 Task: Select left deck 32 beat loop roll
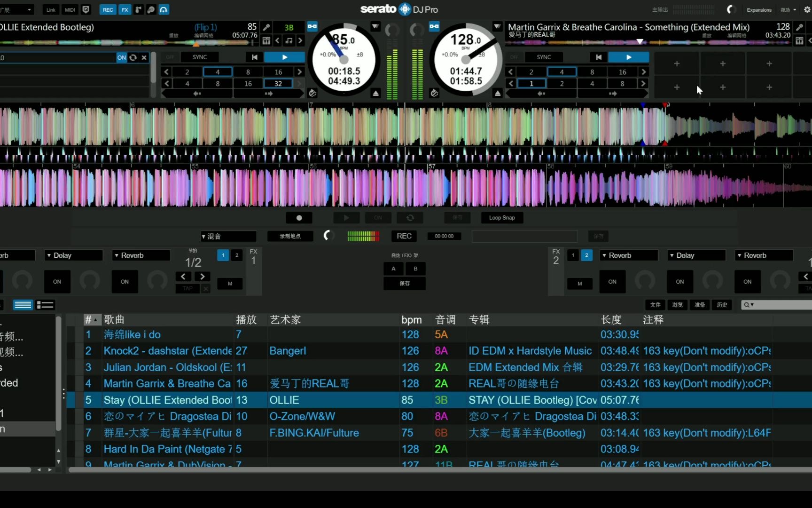[x=278, y=83]
